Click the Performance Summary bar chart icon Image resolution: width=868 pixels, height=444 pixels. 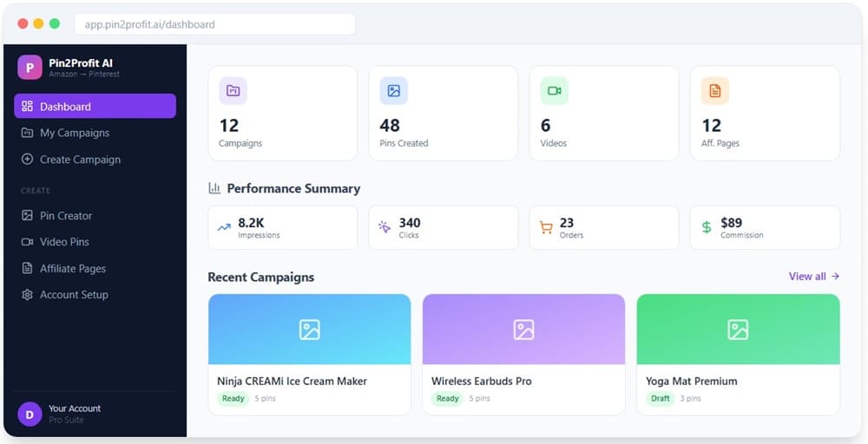click(x=214, y=188)
